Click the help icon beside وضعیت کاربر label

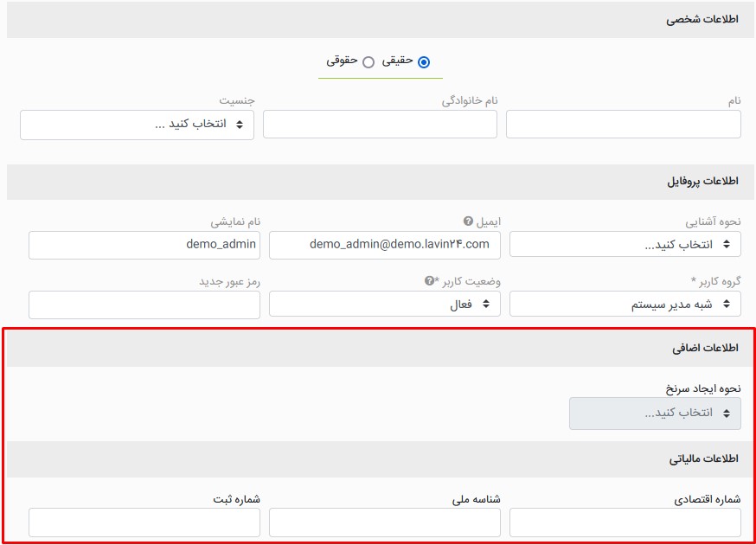click(x=429, y=281)
